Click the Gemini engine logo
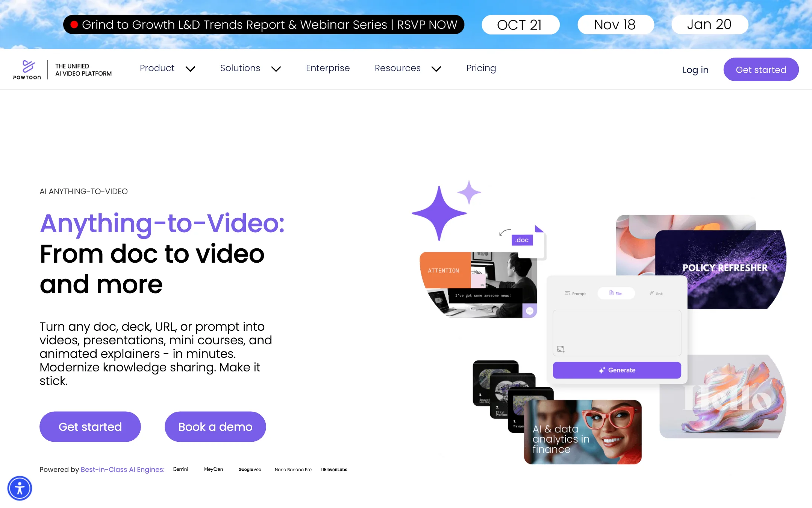The image size is (812, 508). pyautogui.click(x=180, y=469)
